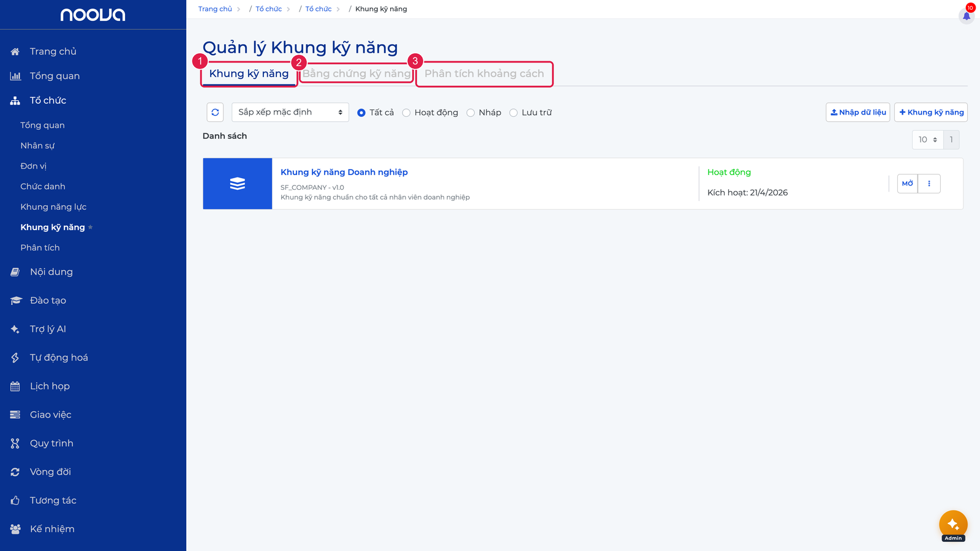Open the Sắp xếp mặc định sort dropdown
The image size is (980, 551).
(x=290, y=112)
